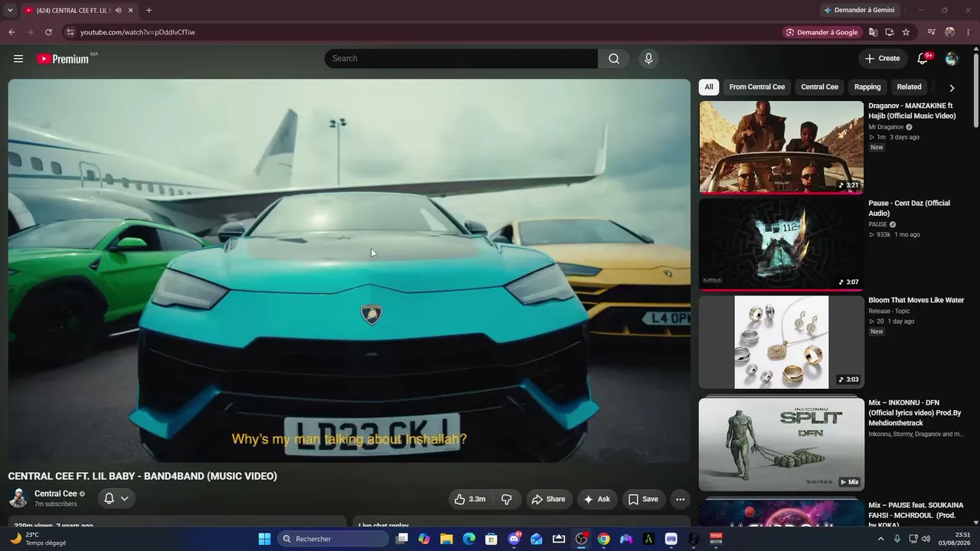Viewport: 980px width, 551px height.
Task: Show more category chips with arrow
Action: coord(952,87)
